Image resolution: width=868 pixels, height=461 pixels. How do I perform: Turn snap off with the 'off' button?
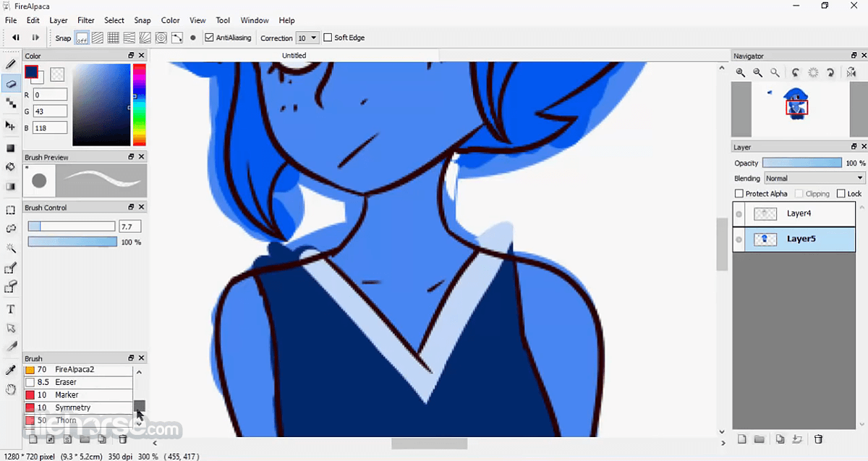click(82, 38)
